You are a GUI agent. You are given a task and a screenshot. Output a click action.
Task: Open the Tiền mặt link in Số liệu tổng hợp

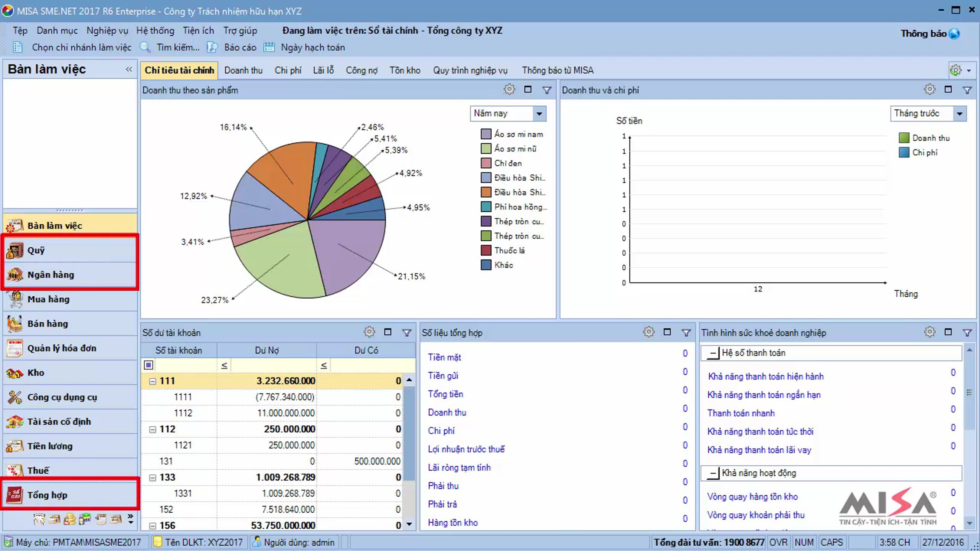tap(444, 358)
